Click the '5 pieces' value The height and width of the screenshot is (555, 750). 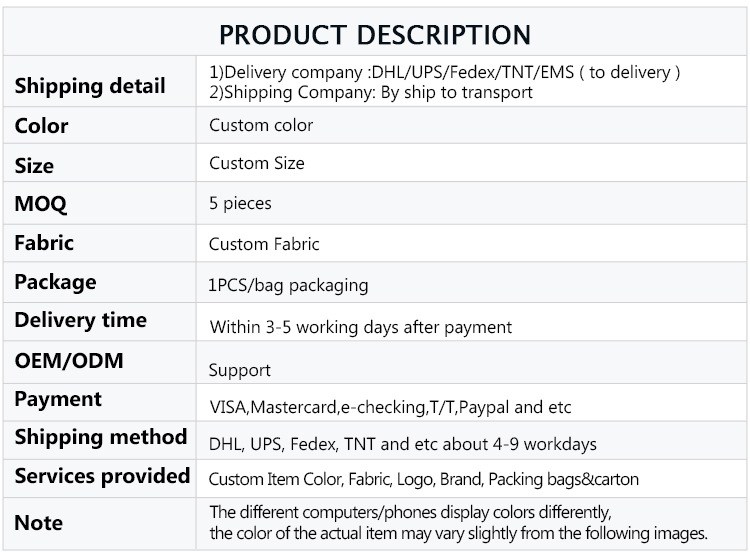pos(240,203)
